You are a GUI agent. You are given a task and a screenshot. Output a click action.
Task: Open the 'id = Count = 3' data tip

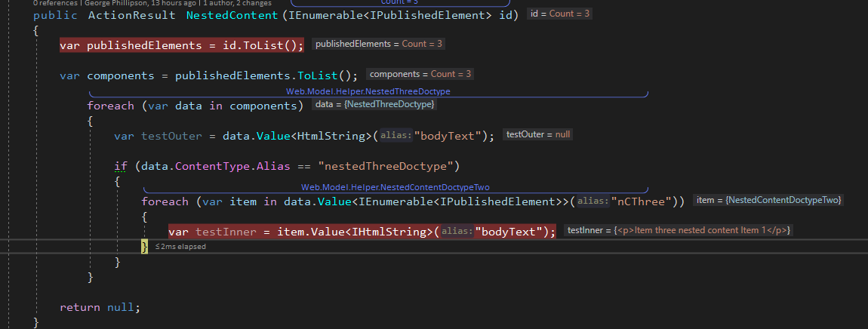pos(559,14)
